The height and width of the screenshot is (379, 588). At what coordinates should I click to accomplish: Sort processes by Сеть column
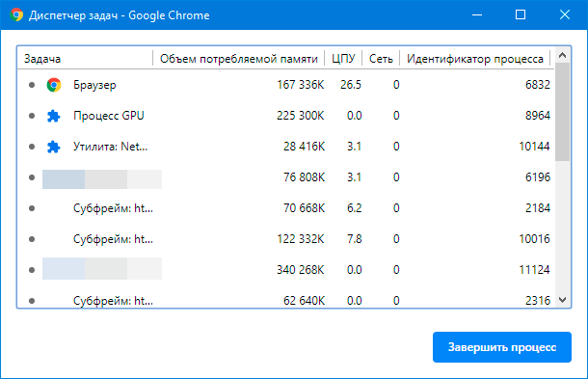tap(381, 59)
